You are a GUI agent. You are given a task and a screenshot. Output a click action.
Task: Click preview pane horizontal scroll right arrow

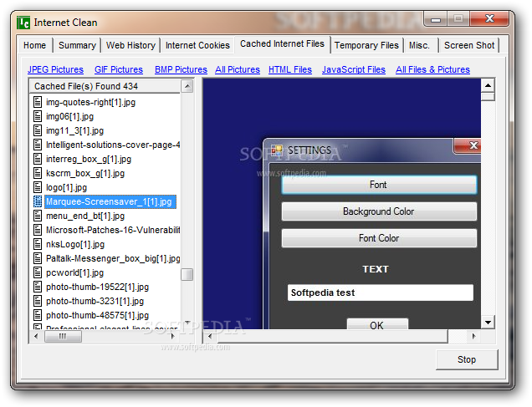pyautogui.click(x=474, y=336)
